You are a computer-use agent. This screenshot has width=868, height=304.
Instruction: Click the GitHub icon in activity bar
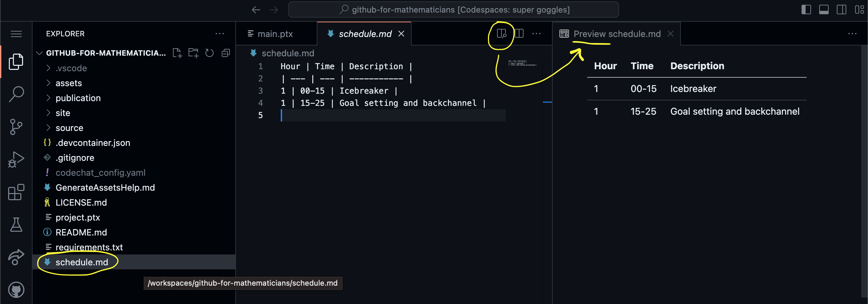click(x=16, y=290)
